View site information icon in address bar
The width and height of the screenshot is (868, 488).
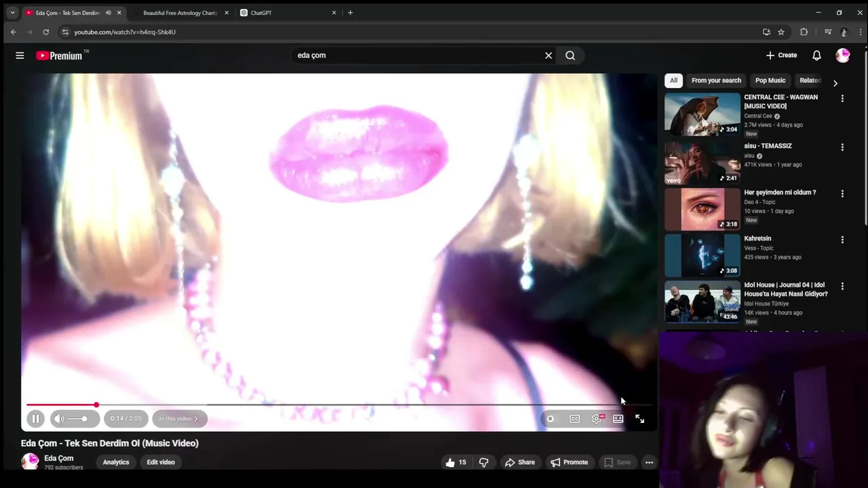coord(65,32)
